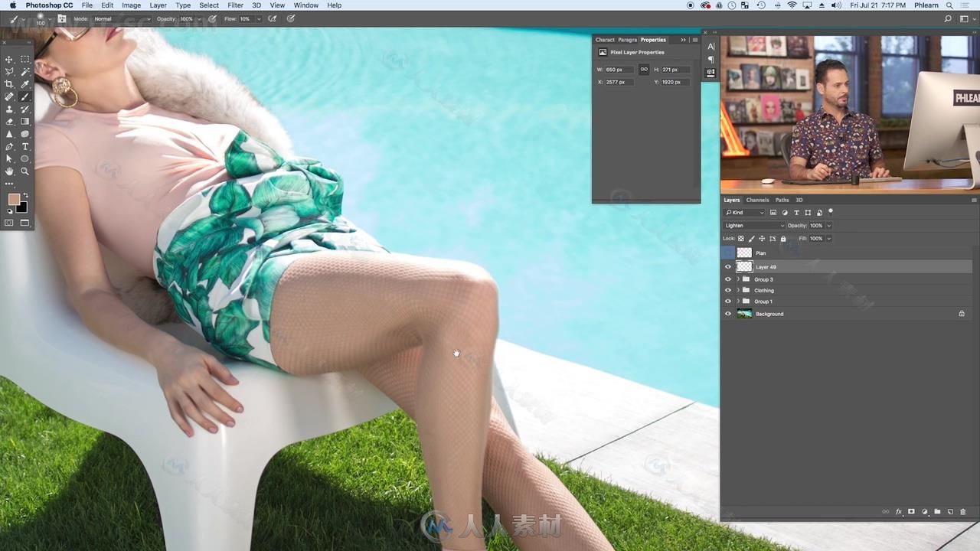This screenshot has height=551, width=980.
Task: Click the background color swatch
Action: [22, 207]
